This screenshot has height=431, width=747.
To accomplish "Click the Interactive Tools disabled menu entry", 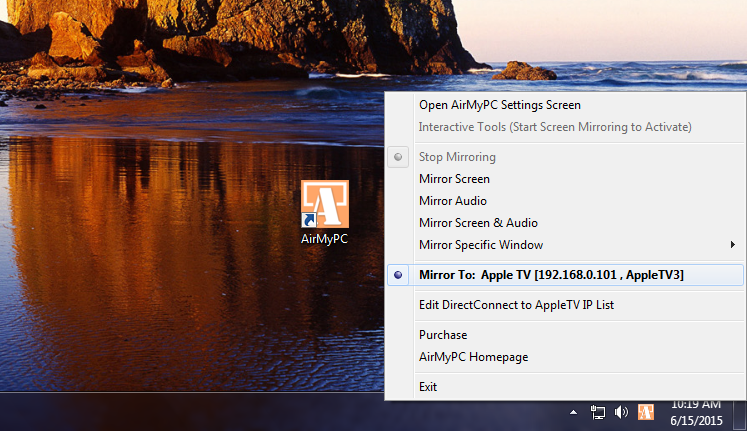I will (x=565, y=127).
